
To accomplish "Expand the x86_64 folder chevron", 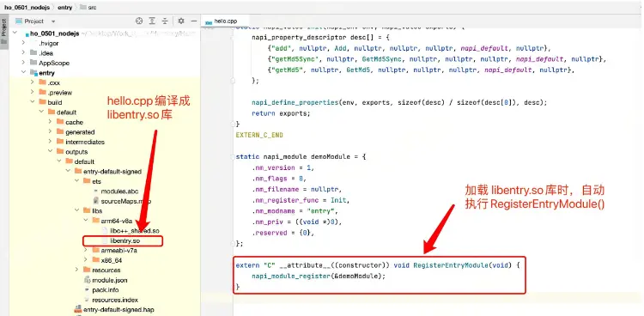I will (86, 259).
